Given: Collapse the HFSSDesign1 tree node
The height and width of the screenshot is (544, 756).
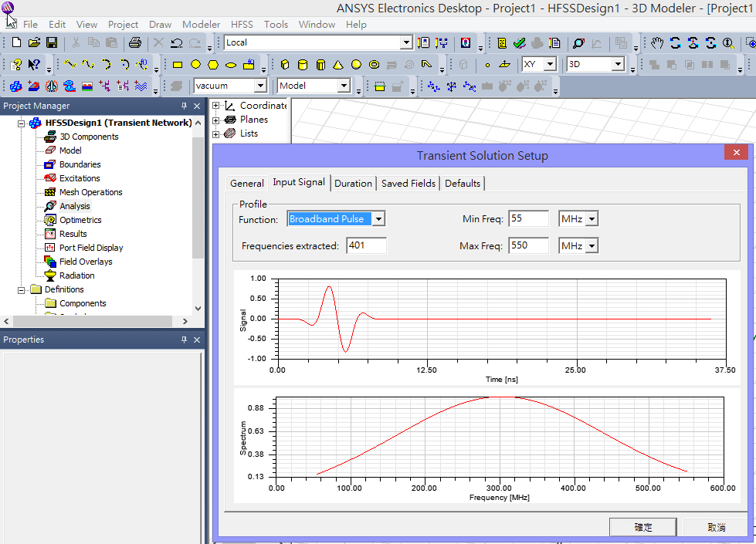Looking at the screenshot, I should (x=21, y=123).
